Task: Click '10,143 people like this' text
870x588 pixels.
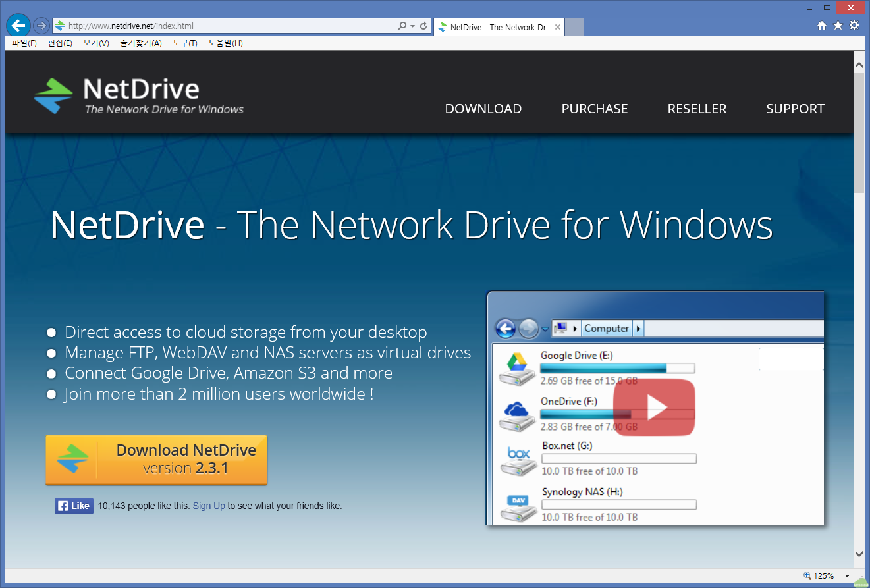Action: [x=144, y=506]
